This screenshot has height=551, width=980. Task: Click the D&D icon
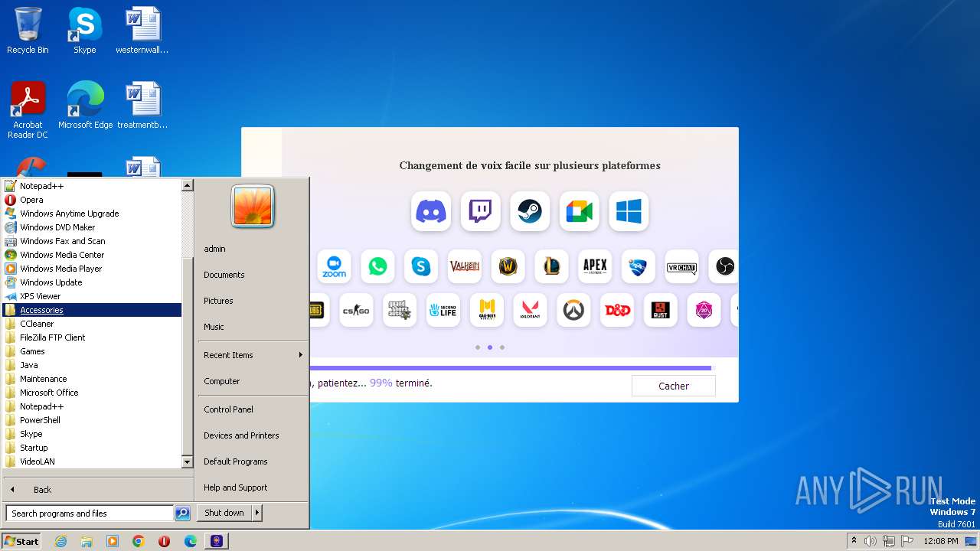click(x=617, y=310)
